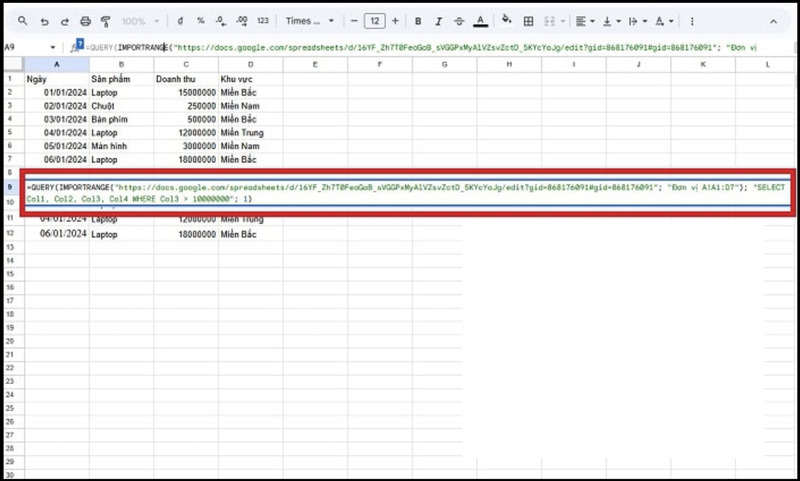Toggle Bold formatting
This screenshot has width=800, height=481.
tap(418, 21)
